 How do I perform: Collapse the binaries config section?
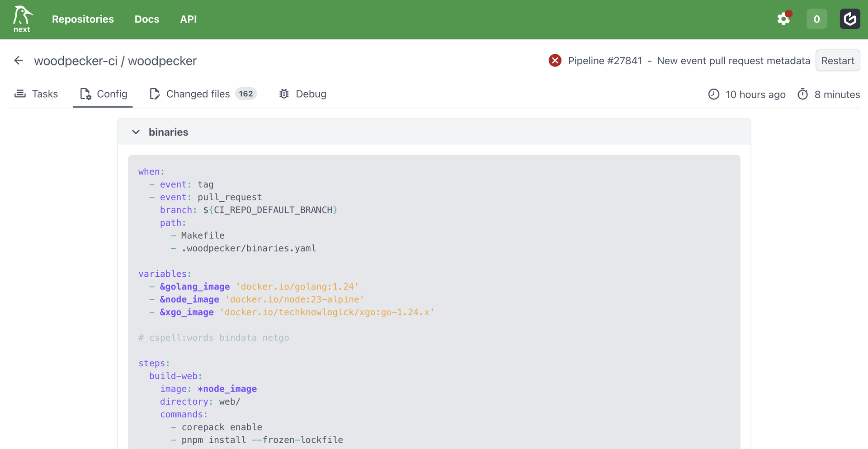click(136, 132)
